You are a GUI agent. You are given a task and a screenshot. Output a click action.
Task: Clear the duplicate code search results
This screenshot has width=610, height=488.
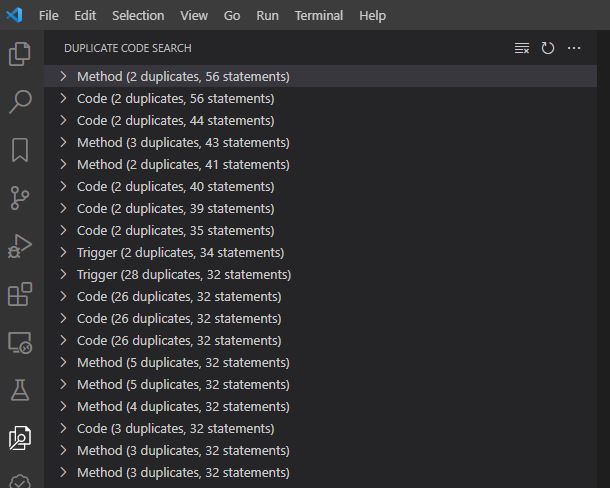coord(522,48)
